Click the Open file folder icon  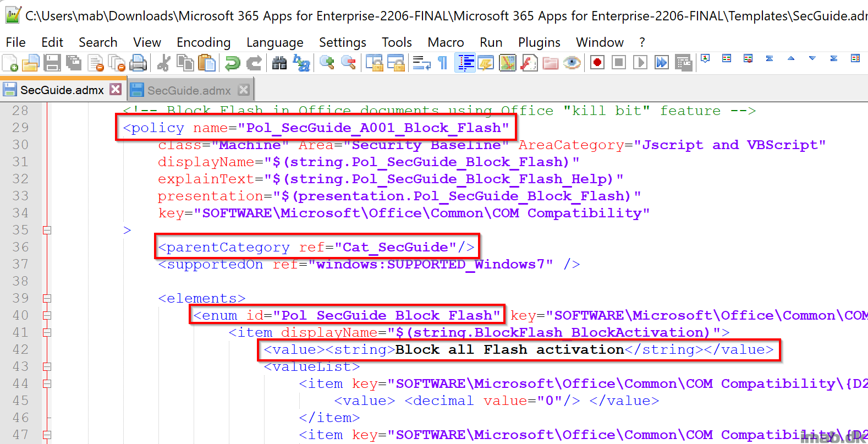[x=31, y=63]
